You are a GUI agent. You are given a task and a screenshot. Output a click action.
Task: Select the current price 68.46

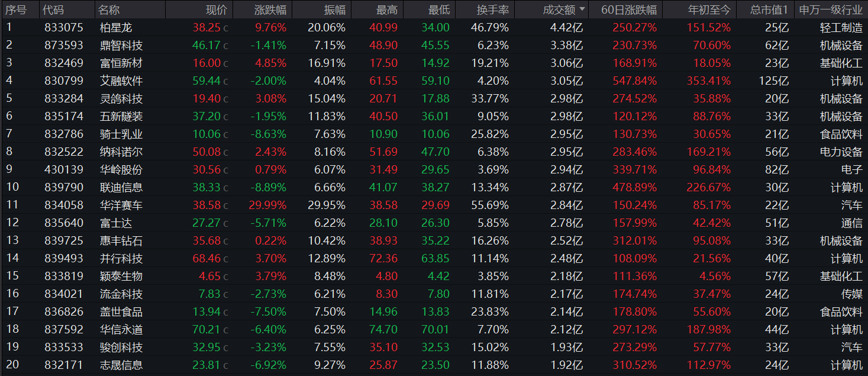[x=206, y=258]
